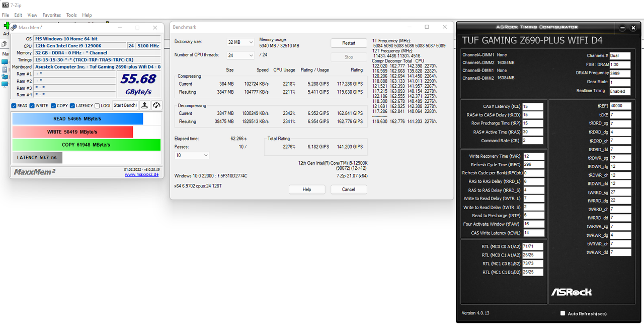Viewport: 644px width, 325px height.
Task: Click the Channels # field showing Dual
Action: point(620,55)
